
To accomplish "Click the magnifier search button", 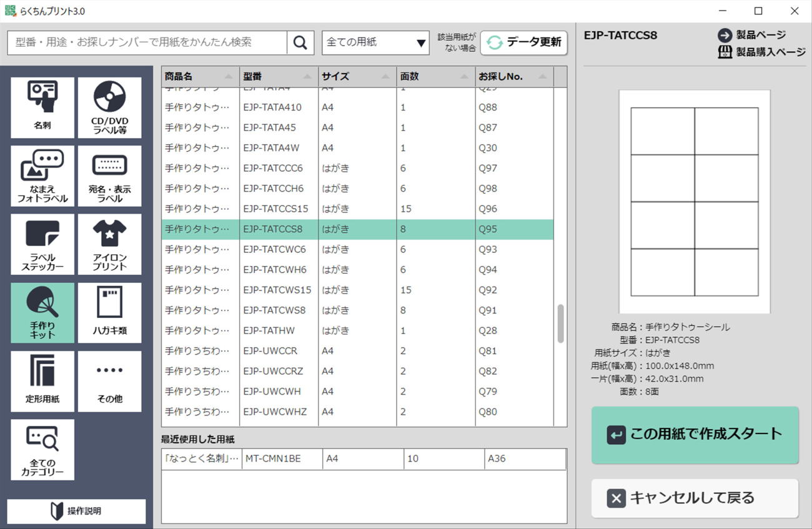I will click(x=300, y=42).
